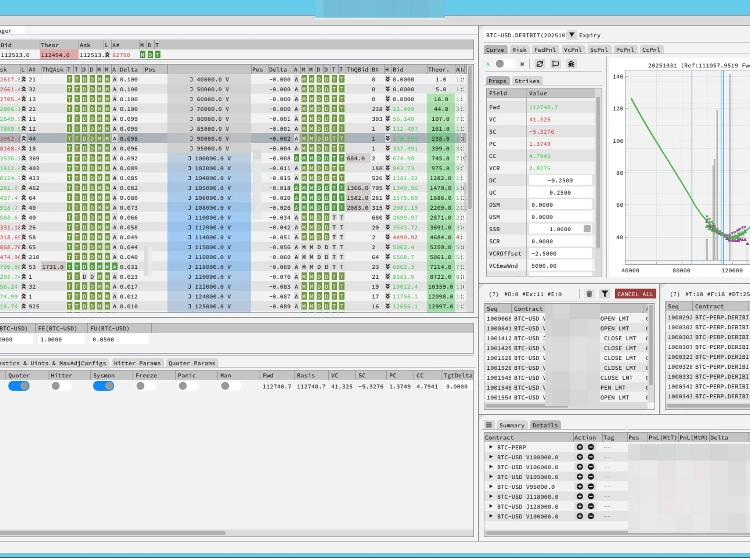Click plus action icon for BTC-PERP row
The image size is (750, 558).
point(579,447)
